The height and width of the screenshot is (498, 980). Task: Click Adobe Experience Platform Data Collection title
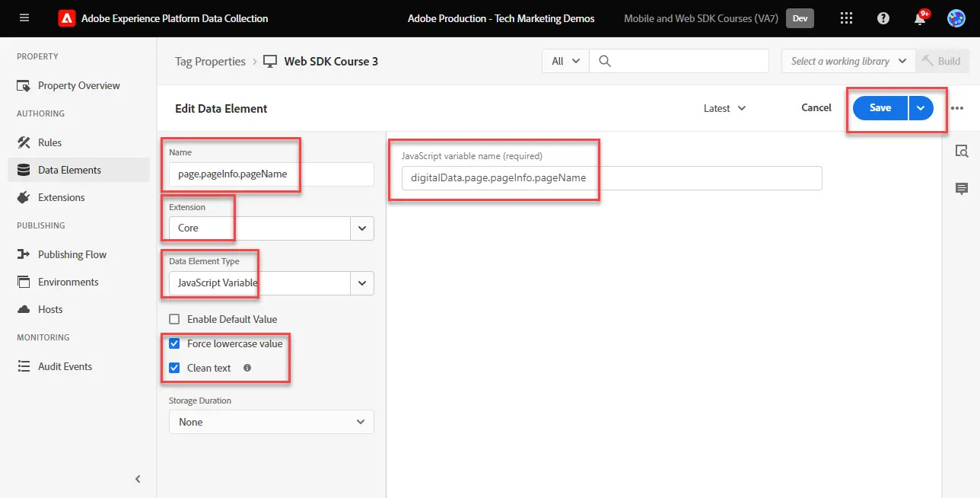(175, 18)
